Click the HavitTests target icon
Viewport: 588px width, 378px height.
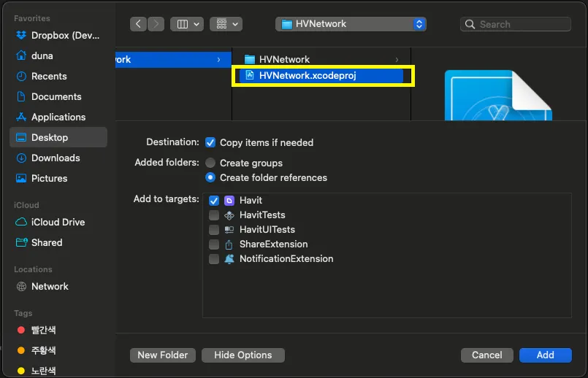click(x=229, y=215)
